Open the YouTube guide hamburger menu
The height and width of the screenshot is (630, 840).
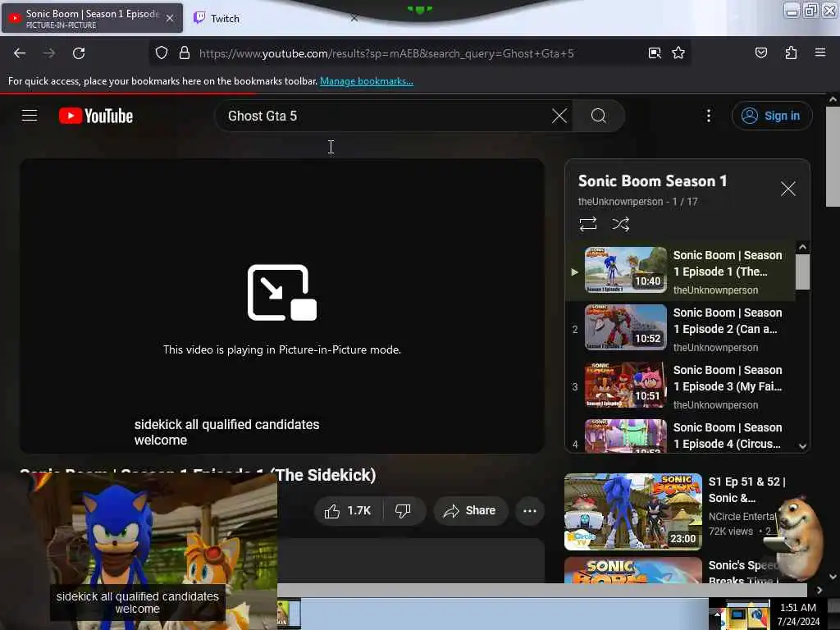tap(30, 116)
